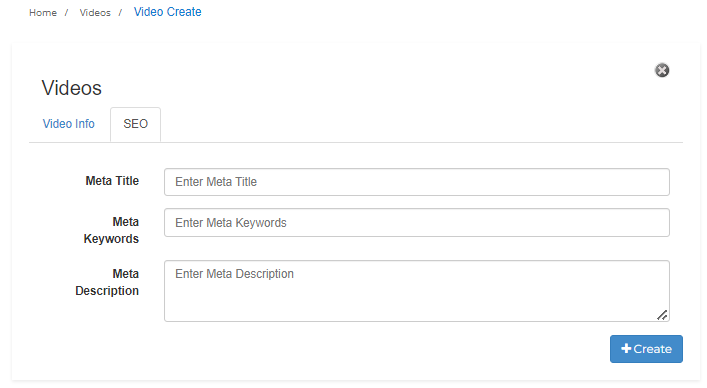The width and height of the screenshot is (707, 388).
Task: Click inside the Enter Meta Keywords field
Action: [417, 223]
